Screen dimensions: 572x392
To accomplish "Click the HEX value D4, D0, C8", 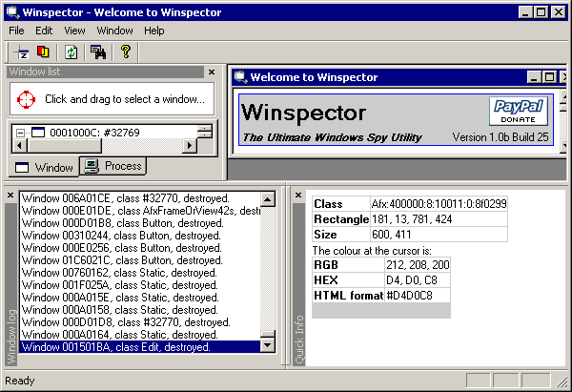I will (x=418, y=280).
